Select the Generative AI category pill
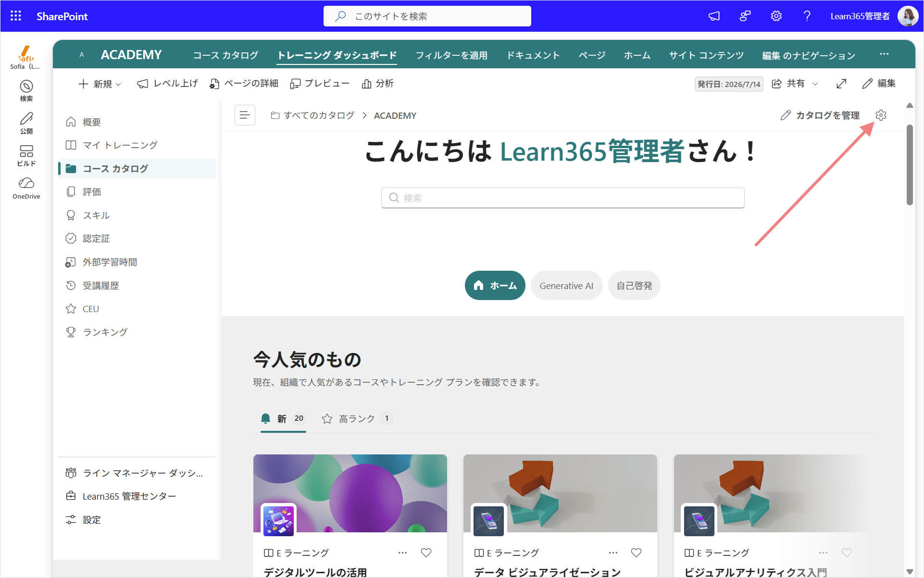This screenshot has width=924, height=578. [566, 286]
